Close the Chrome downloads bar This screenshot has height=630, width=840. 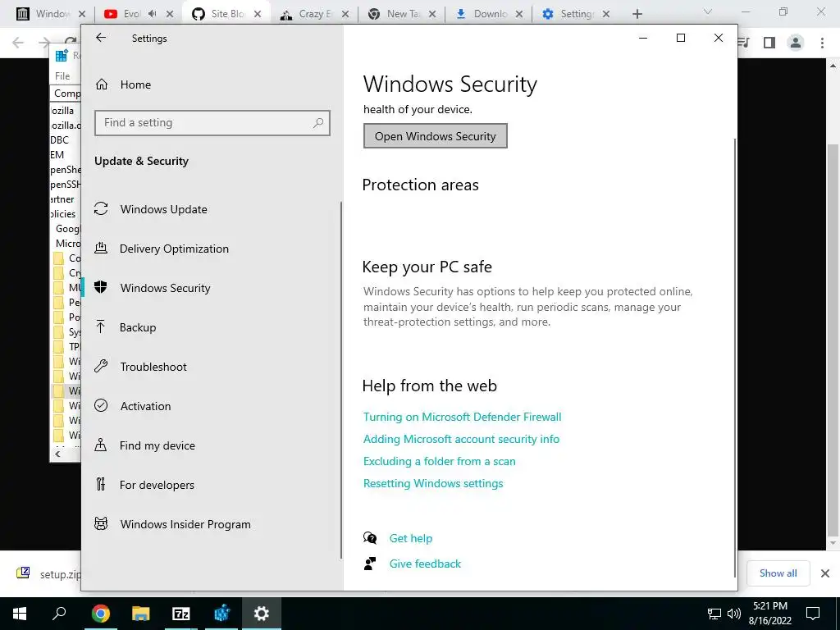825,573
